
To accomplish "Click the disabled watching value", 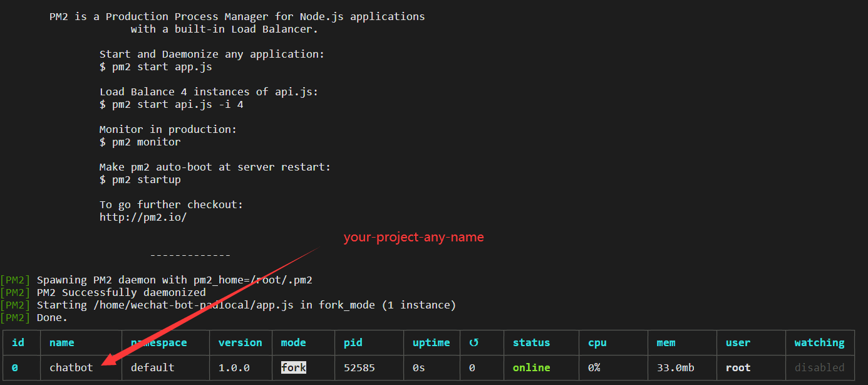I will (819, 367).
